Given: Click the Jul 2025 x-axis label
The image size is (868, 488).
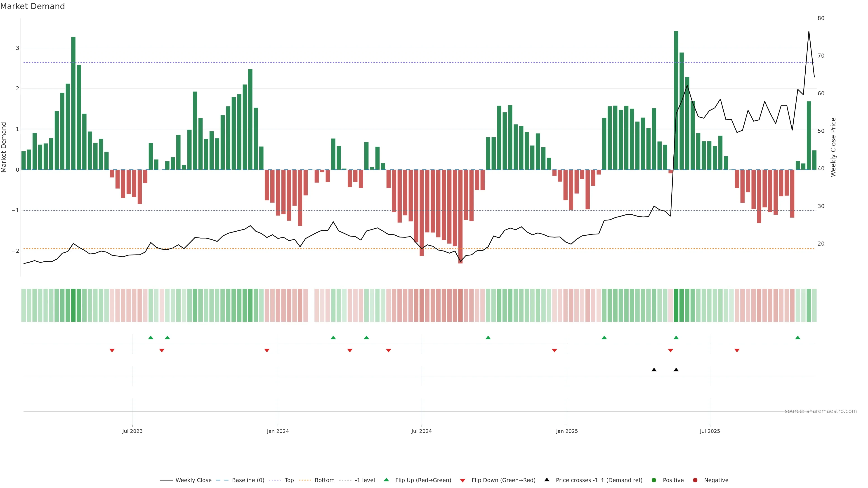Looking at the screenshot, I should 710,431.
